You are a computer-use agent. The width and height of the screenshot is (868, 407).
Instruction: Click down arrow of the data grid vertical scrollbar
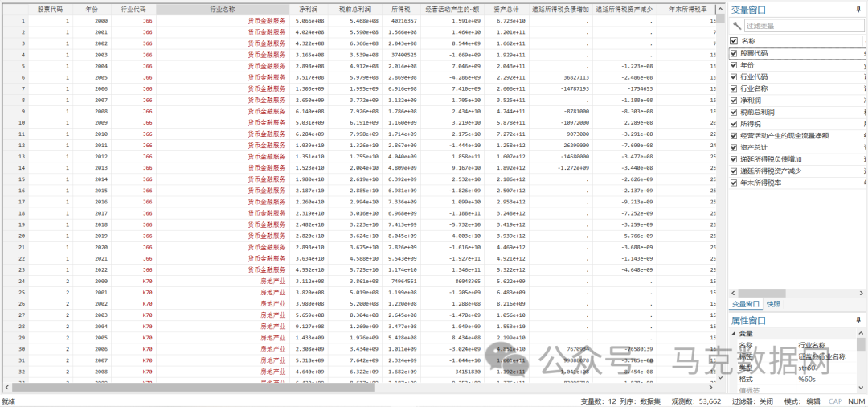(721, 377)
